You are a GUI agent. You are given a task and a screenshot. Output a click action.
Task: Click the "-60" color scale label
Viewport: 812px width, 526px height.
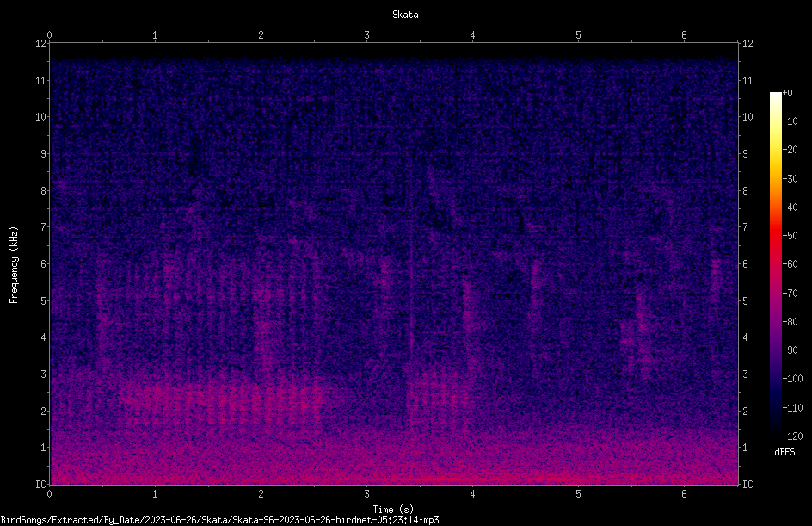(790, 264)
